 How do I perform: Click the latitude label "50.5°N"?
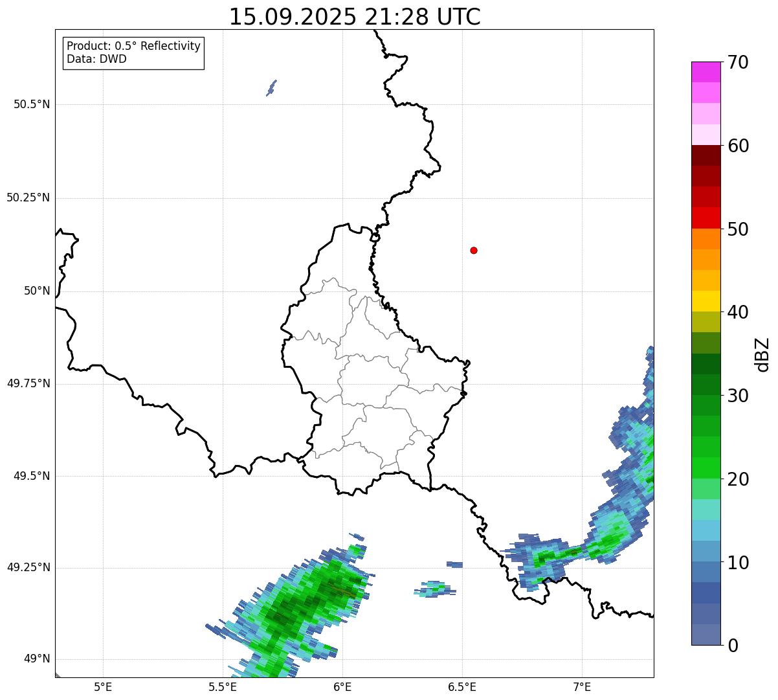[x=31, y=104]
